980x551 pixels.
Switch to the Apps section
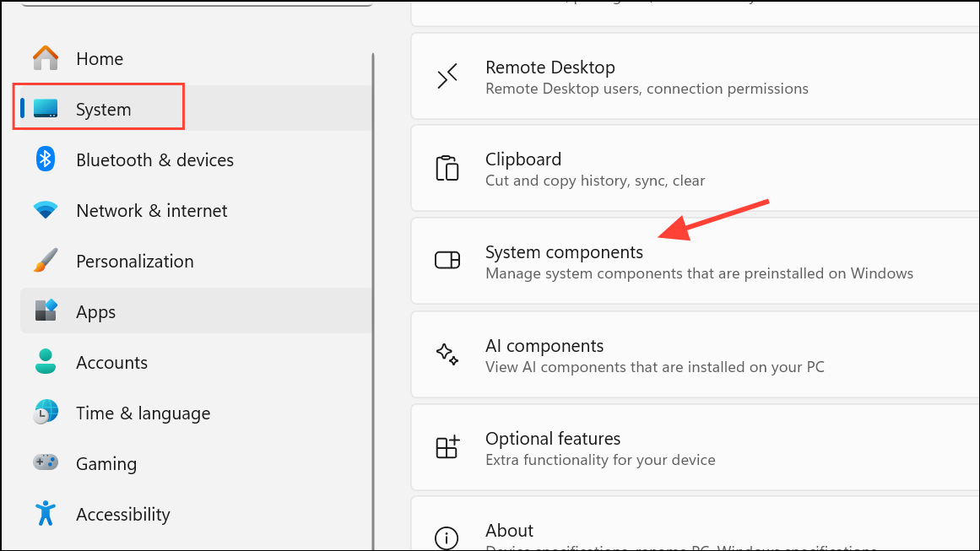pyautogui.click(x=95, y=311)
